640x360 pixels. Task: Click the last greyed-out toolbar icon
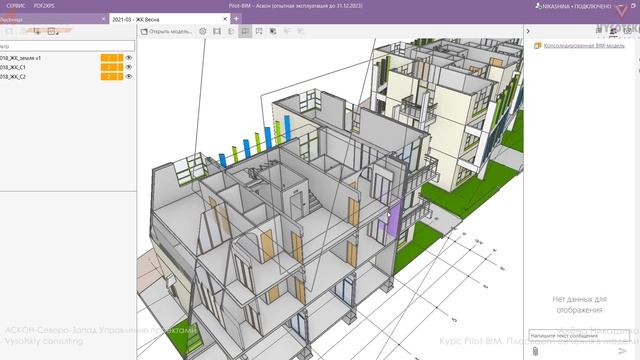pyautogui.click(x=301, y=31)
